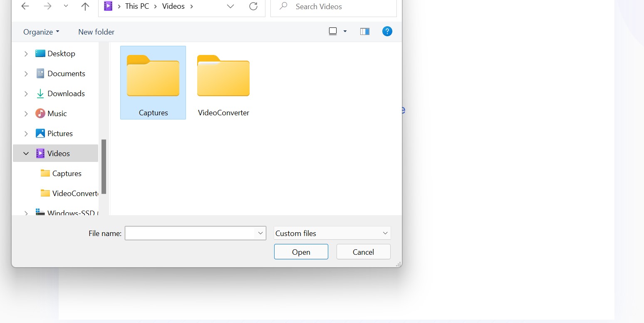
Task: Select Desktop in navigation pane
Action: [61, 53]
